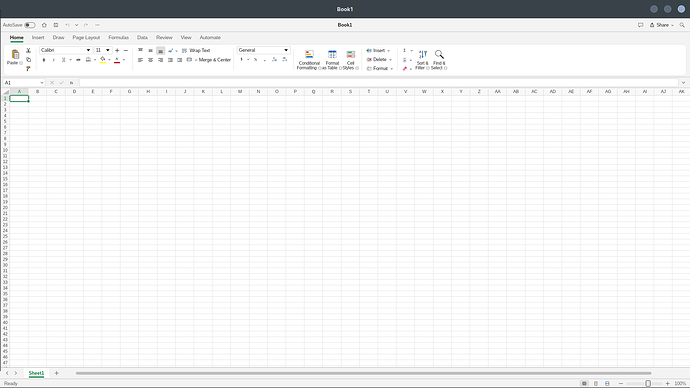The width and height of the screenshot is (690, 388).
Task: Click Align Left icon
Action: click(140, 60)
